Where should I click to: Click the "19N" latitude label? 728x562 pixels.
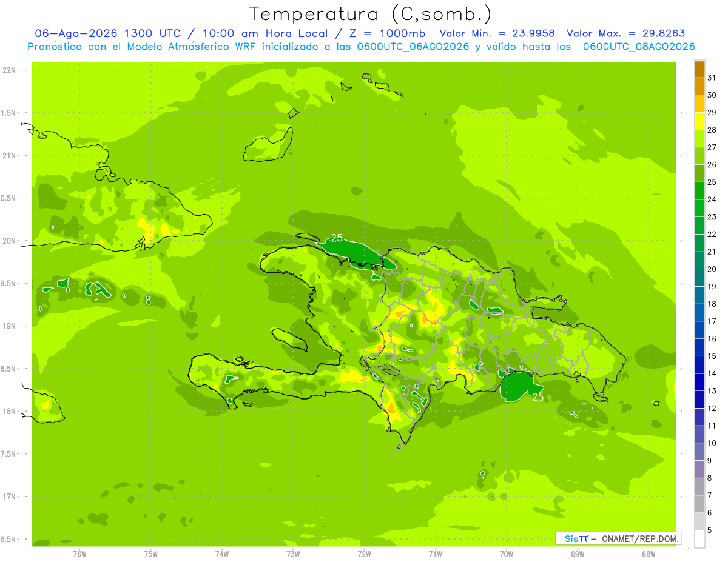10,326
